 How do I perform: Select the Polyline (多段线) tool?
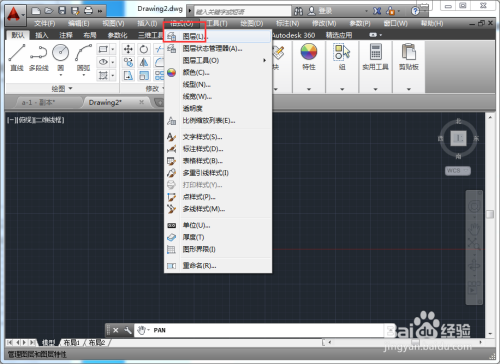point(39,58)
